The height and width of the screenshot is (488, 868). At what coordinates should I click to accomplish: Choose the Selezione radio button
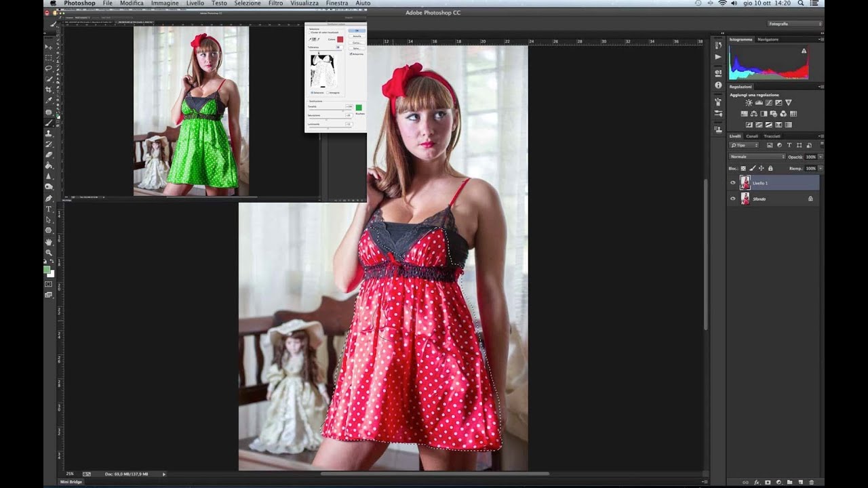click(312, 93)
